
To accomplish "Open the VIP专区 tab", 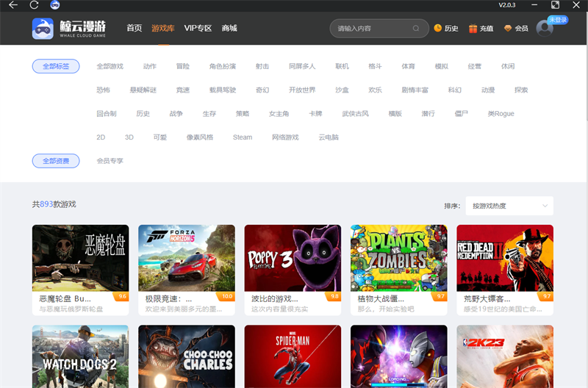I will point(198,29).
